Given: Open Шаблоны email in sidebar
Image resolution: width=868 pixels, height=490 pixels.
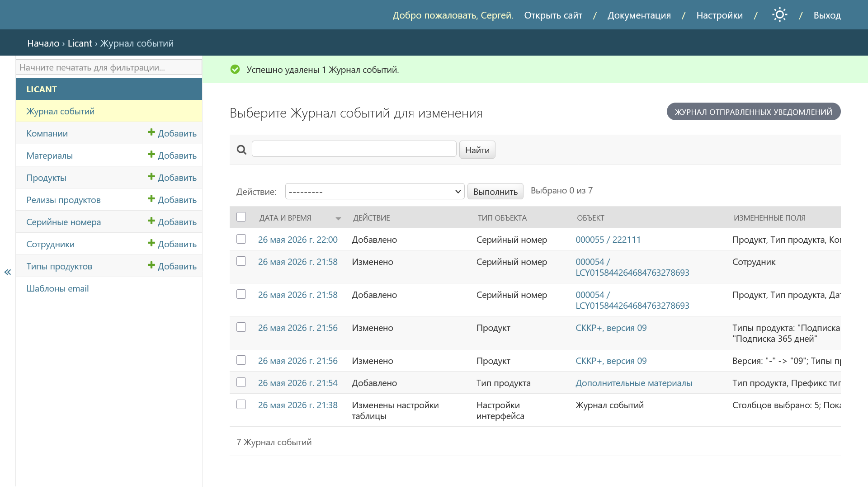Looking at the screenshot, I should pos(57,288).
